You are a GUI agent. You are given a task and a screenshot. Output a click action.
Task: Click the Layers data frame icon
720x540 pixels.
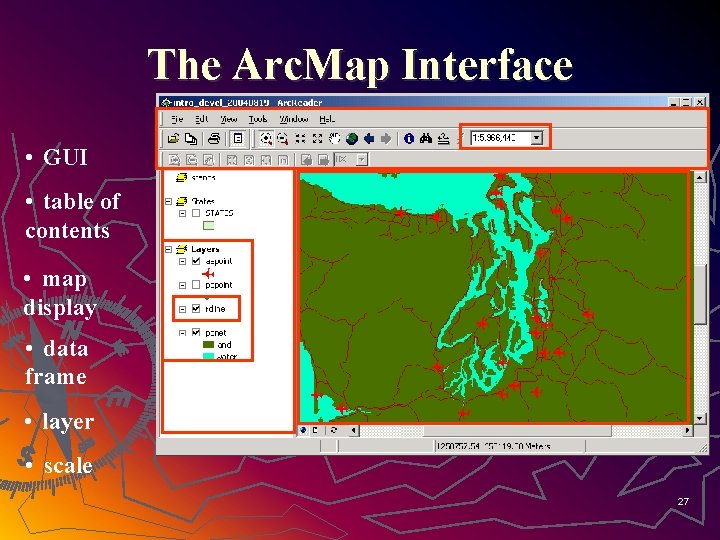[182, 249]
